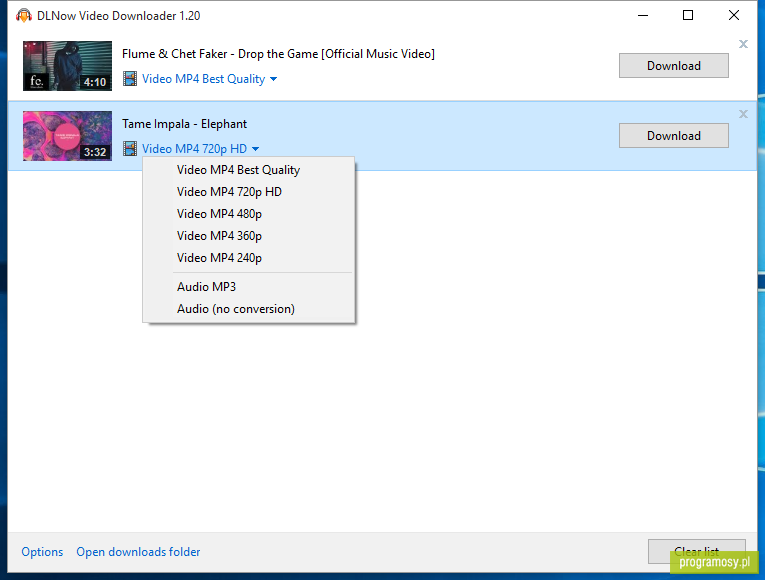Viewport: 765px width, 580px height.
Task: Click the Clear list button
Action: click(696, 551)
